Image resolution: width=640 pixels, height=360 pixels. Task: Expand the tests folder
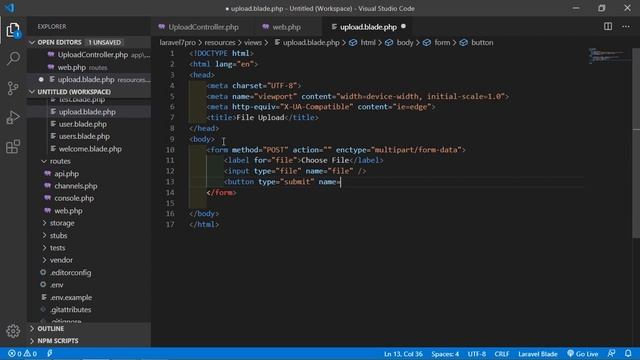[x=57, y=248]
